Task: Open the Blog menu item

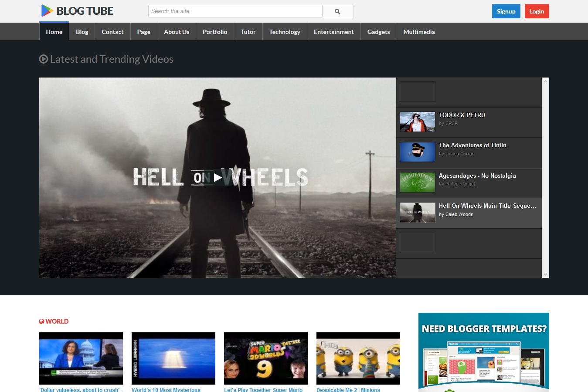Action: 82,31
